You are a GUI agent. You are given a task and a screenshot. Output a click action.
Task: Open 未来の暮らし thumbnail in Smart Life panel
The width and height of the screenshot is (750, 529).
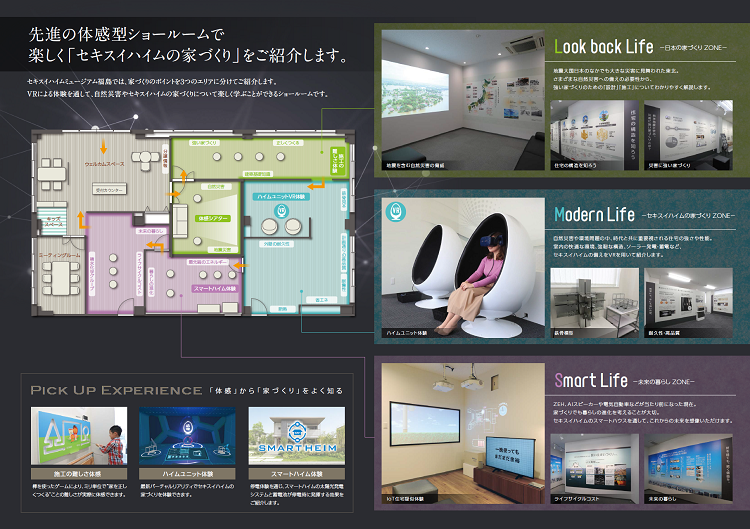pos(688,469)
